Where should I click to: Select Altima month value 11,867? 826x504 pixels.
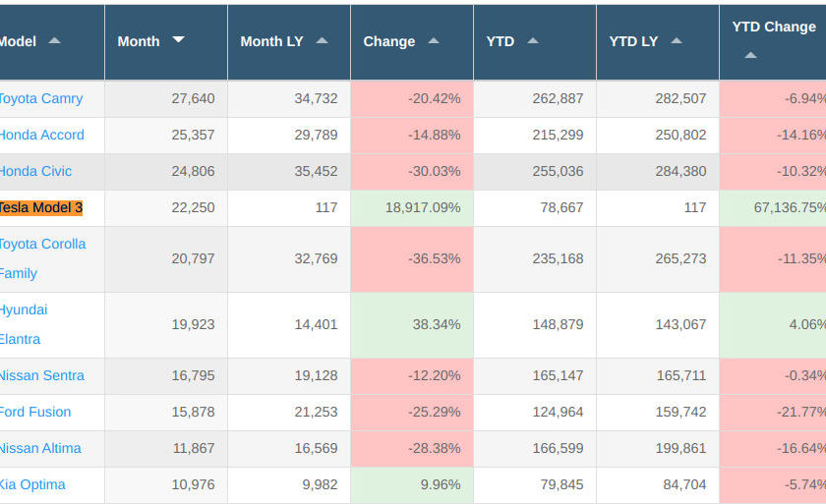194,448
